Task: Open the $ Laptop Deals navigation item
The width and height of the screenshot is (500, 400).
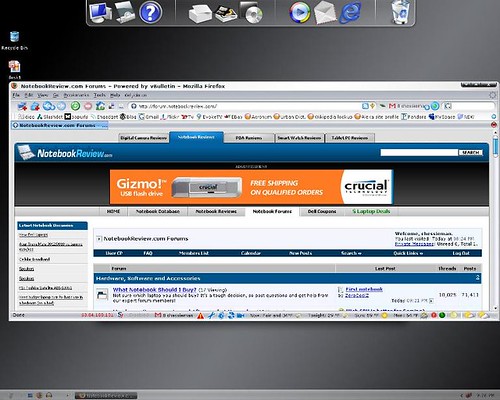Action: pos(371,211)
